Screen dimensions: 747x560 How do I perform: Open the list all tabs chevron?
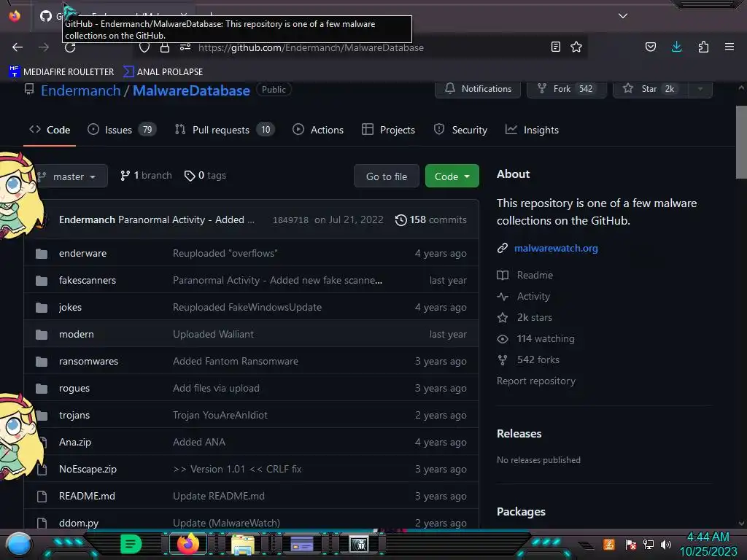pos(623,16)
